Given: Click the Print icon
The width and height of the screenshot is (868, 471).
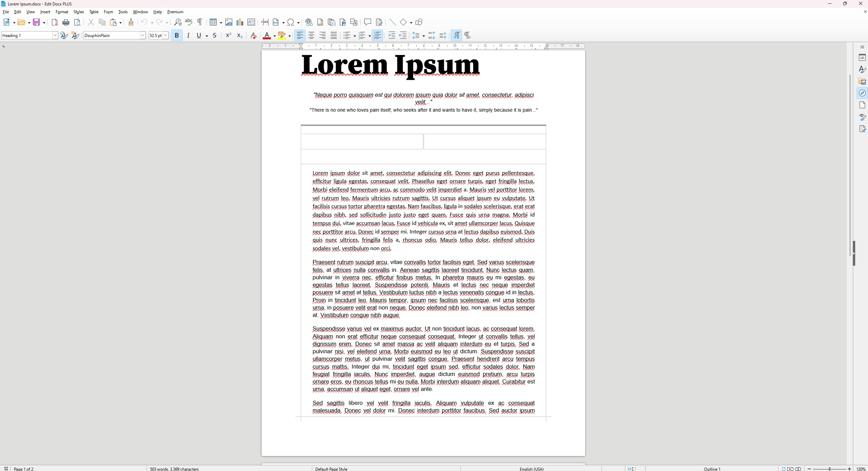Looking at the screenshot, I should pos(66,22).
